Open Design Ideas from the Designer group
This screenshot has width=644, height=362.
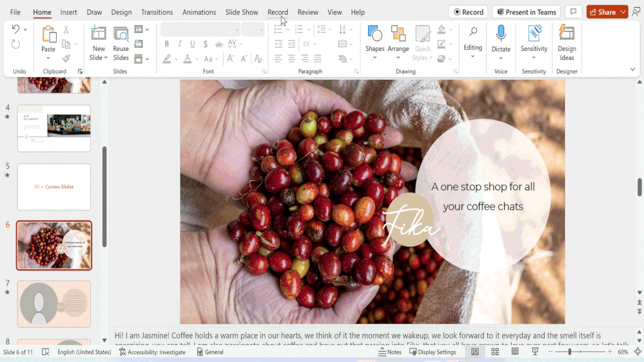point(567,43)
